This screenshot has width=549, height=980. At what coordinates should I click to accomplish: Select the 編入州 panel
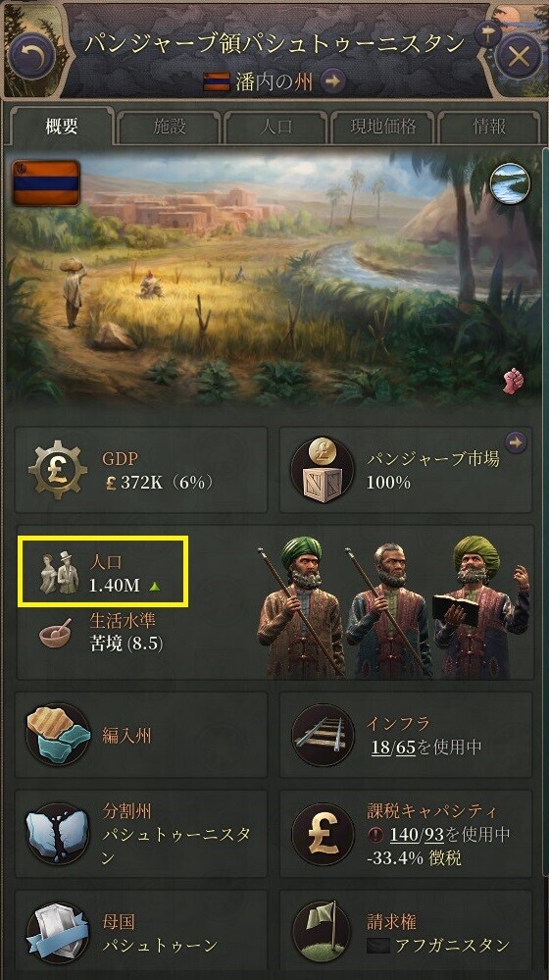(x=141, y=735)
